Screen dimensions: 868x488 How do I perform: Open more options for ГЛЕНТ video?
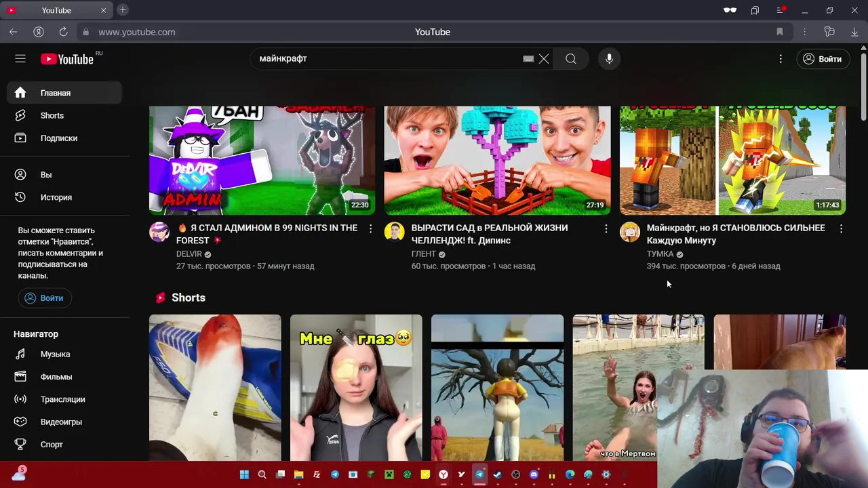click(x=606, y=229)
